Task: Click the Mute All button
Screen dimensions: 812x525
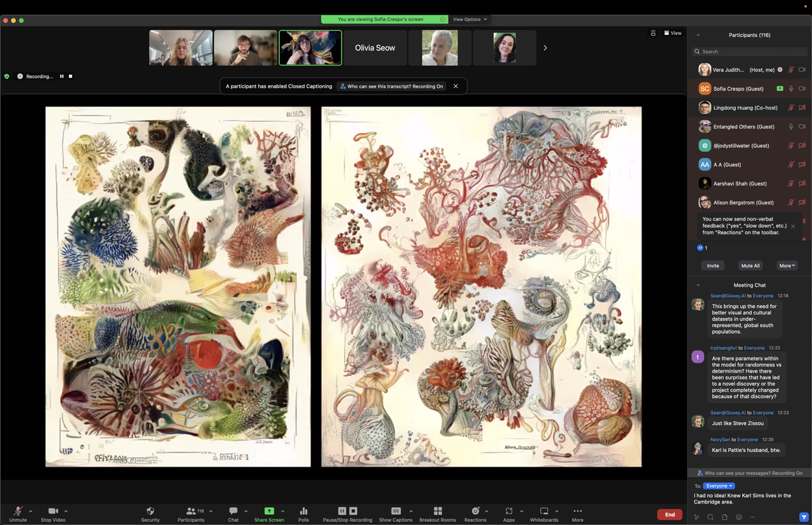Action: pyautogui.click(x=750, y=266)
